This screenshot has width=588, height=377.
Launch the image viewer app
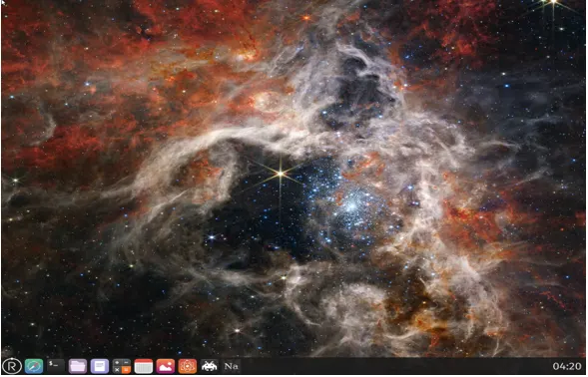(x=166, y=366)
